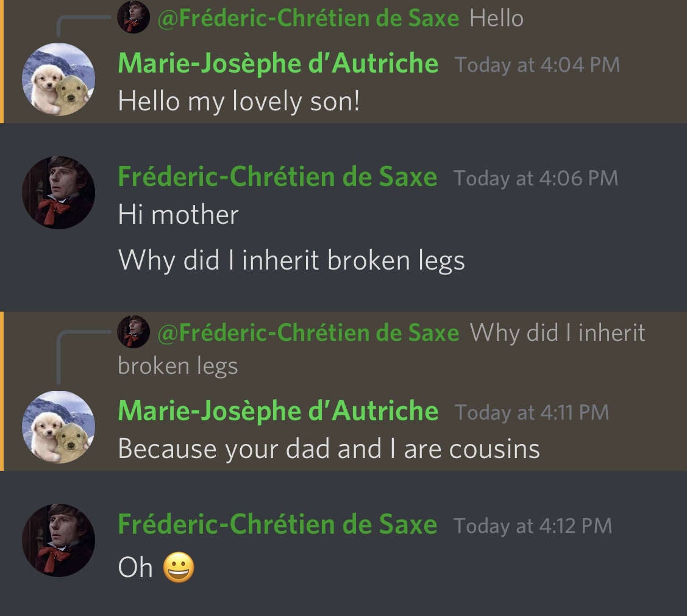Click the small reply avatar before the "Why did I inherit" preview
The image size is (687, 616).
coord(133,332)
